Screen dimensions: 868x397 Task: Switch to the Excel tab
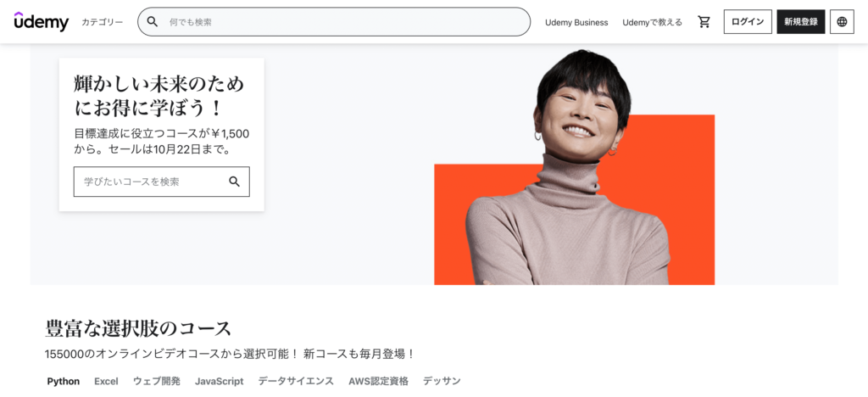(106, 381)
